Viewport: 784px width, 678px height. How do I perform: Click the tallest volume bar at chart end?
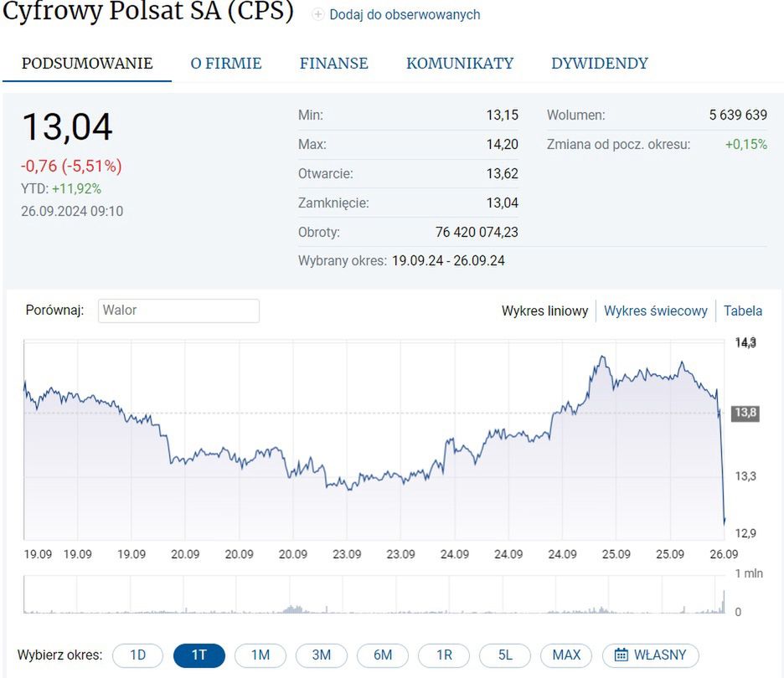(x=723, y=602)
